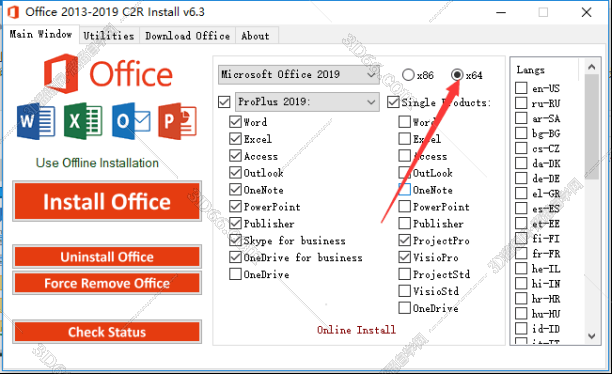Viewport: 612px width, 374px height.
Task: Click the Check Status button
Action: [x=107, y=332]
